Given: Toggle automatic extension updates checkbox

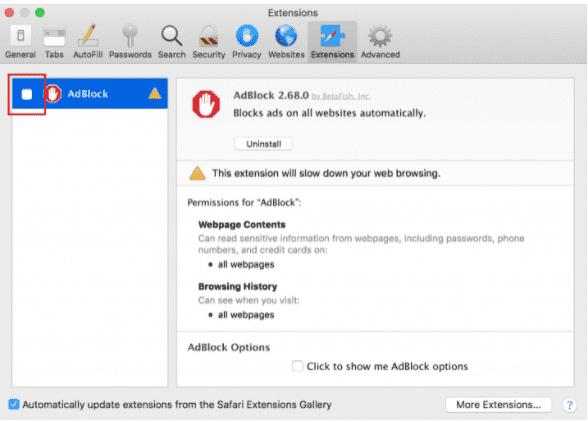Looking at the screenshot, I should [x=14, y=404].
